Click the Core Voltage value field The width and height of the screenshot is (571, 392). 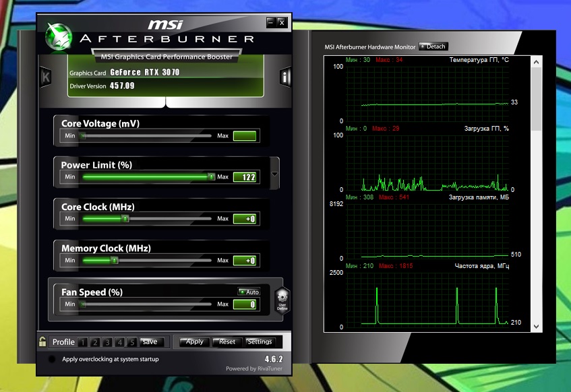point(245,136)
